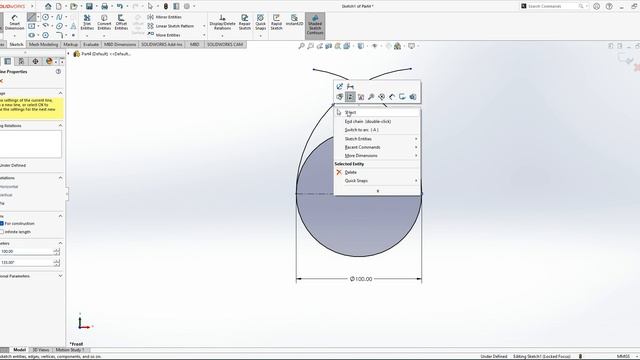Viewport: 640px width, 360px height.
Task: Save the part with the Save icon
Action: pos(89,6)
